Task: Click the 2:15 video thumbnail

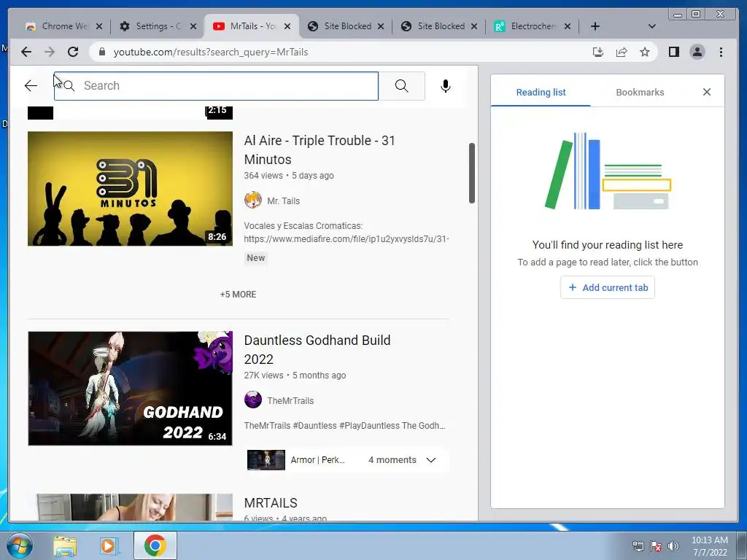Action: tap(130, 113)
